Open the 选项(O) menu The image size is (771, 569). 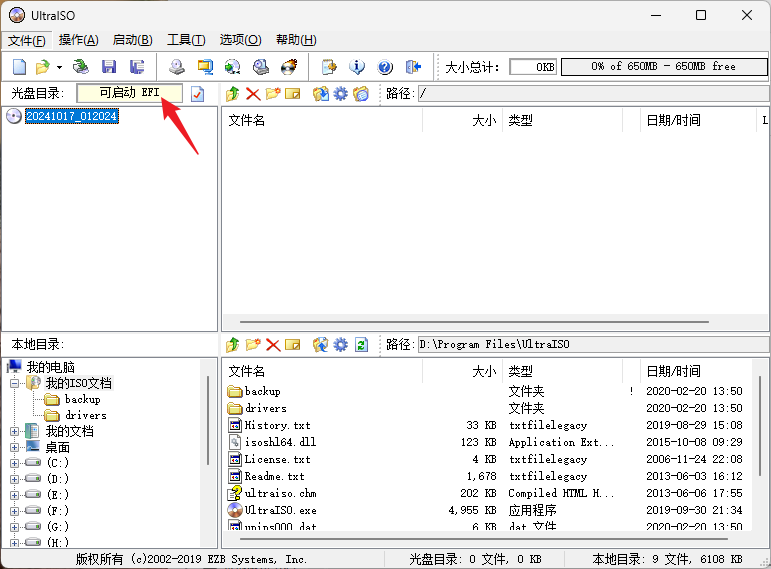pos(240,40)
